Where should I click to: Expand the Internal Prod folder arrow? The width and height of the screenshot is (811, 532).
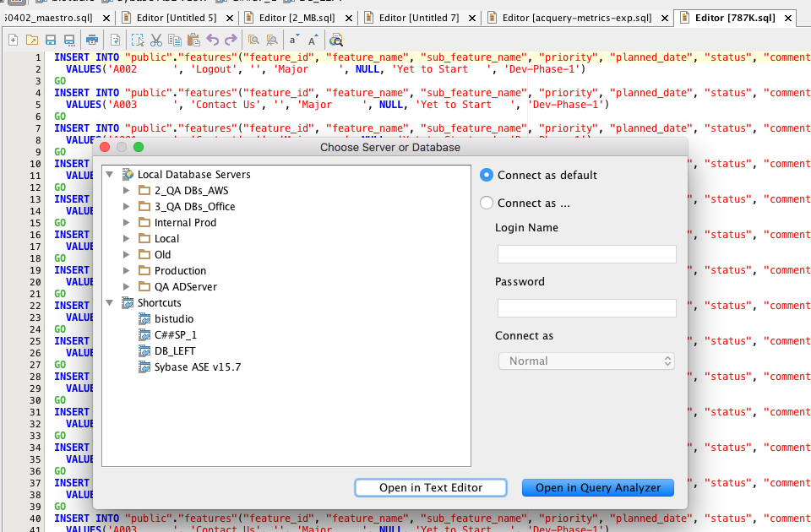(126, 222)
